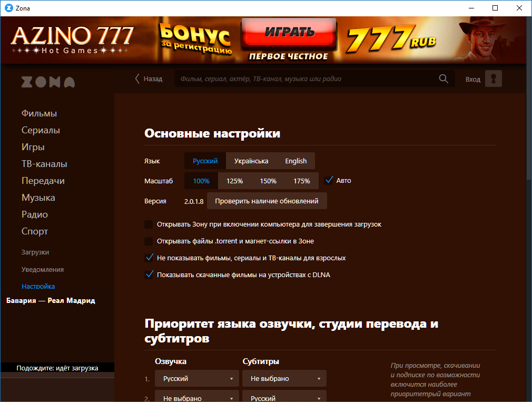Toggle hiding adult films checkbox

[x=149, y=258]
